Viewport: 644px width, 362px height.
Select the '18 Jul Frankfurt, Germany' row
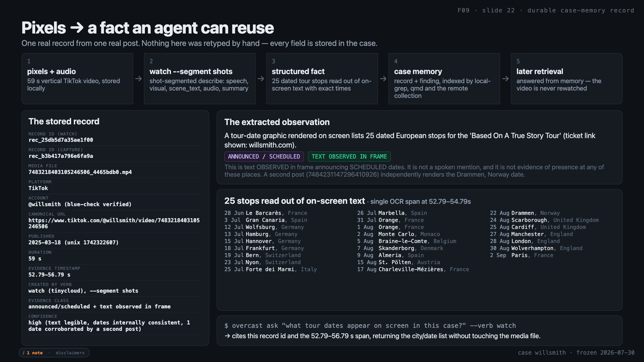[x=264, y=248]
